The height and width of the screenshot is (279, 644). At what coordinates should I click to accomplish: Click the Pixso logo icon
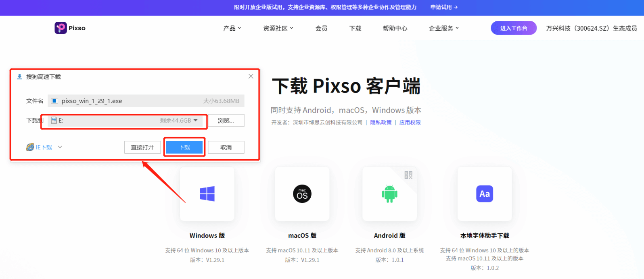coord(61,28)
